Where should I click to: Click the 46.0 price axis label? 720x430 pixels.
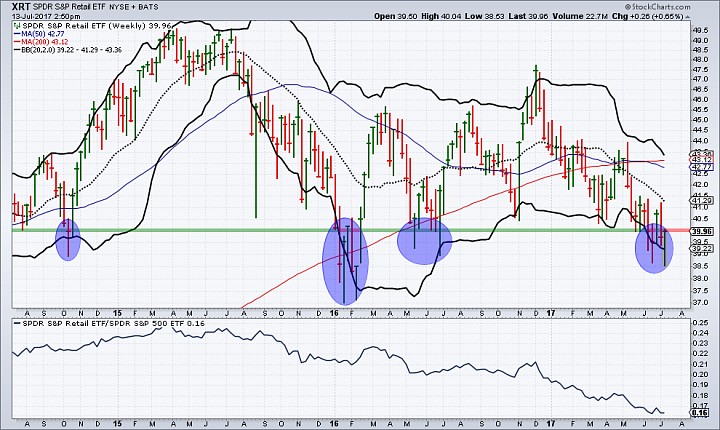pos(700,99)
